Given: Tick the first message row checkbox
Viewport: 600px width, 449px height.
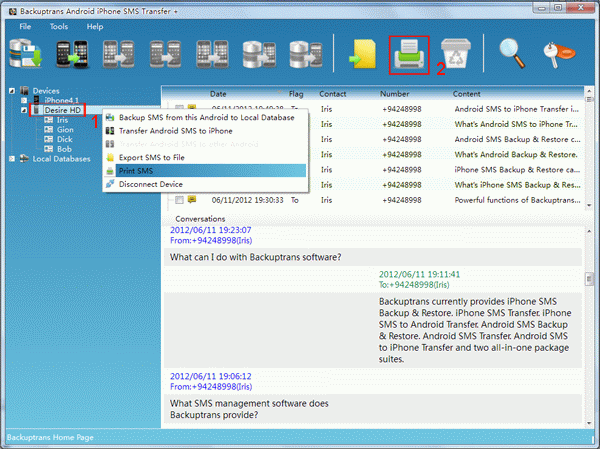Looking at the screenshot, I should coord(179,108).
